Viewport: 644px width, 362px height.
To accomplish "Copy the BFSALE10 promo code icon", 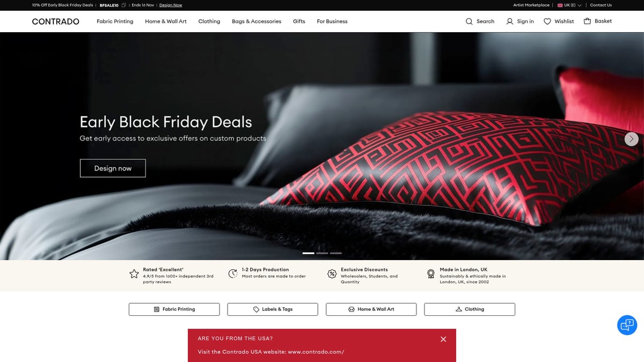I will pyautogui.click(x=124, y=5).
